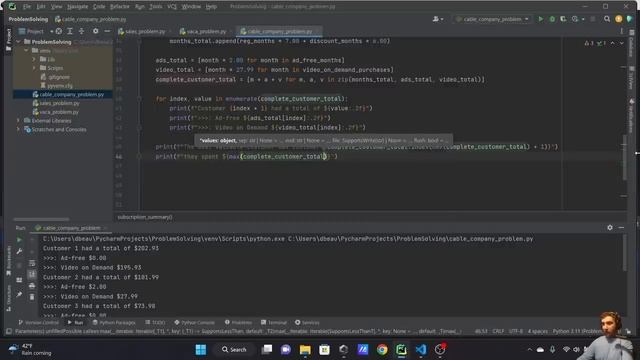
Task: Open the run configuration dropdown
Action: click(x=493, y=19)
